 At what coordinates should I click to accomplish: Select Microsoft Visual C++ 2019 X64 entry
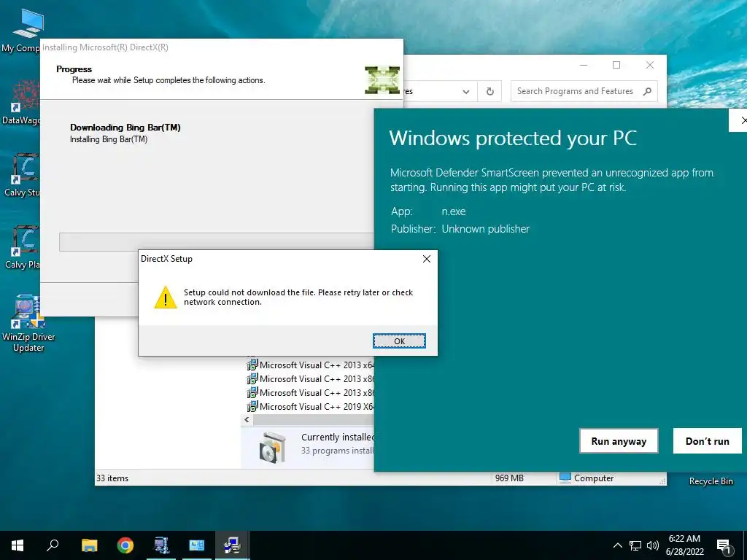(310, 407)
